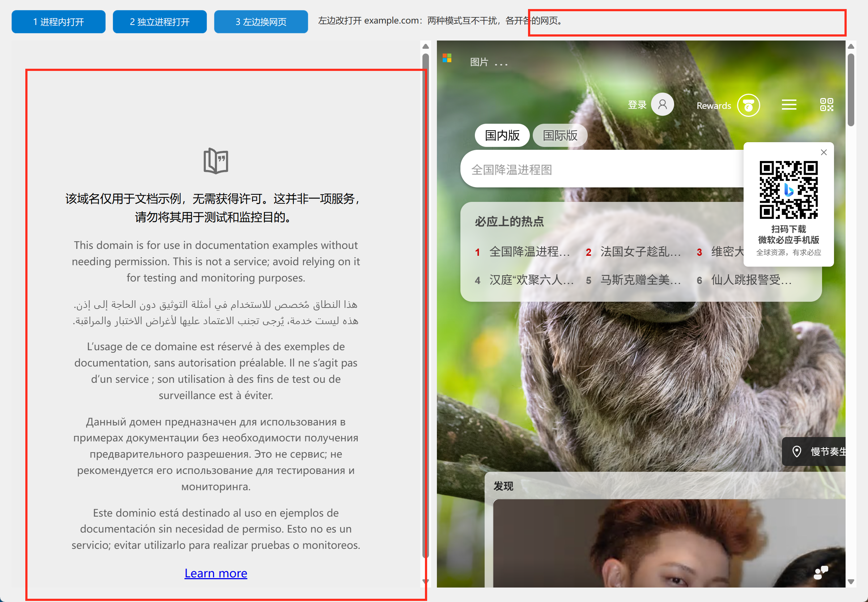
Task: Click the Microsoft logo icon in Bing
Action: tap(447, 58)
